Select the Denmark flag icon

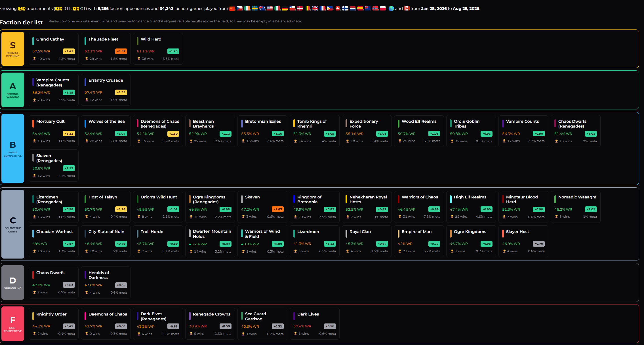(x=300, y=9)
